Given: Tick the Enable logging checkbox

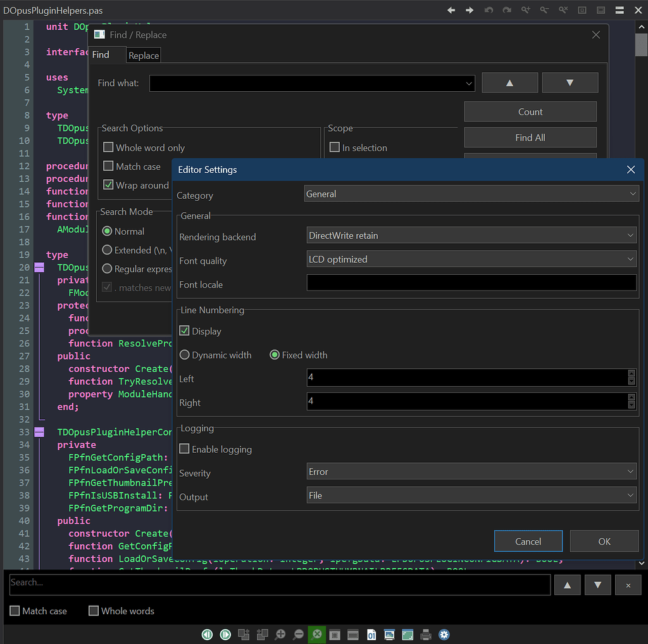Looking at the screenshot, I should (x=184, y=449).
